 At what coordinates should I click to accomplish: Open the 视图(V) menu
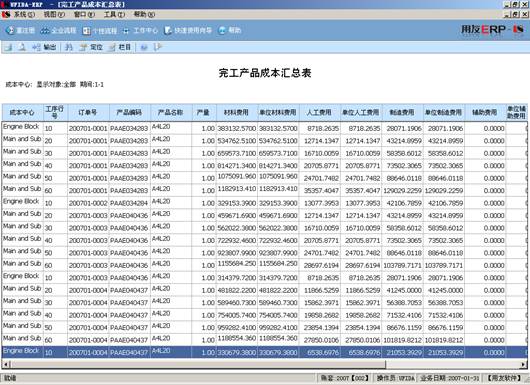(x=54, y=15)
